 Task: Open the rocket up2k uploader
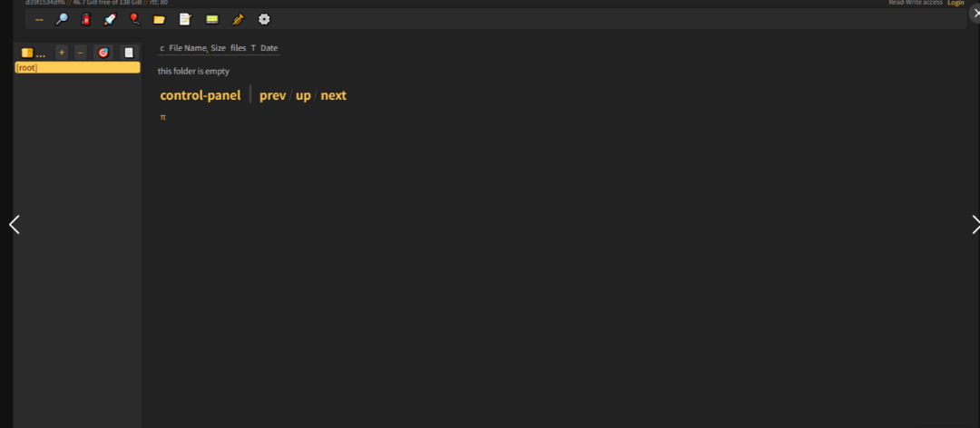coord(110,19)
